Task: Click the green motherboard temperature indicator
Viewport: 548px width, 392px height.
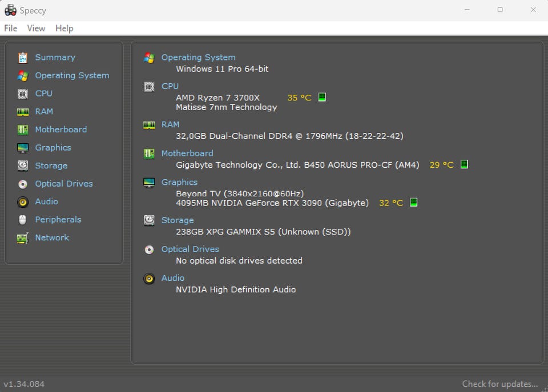Action: 464,164
